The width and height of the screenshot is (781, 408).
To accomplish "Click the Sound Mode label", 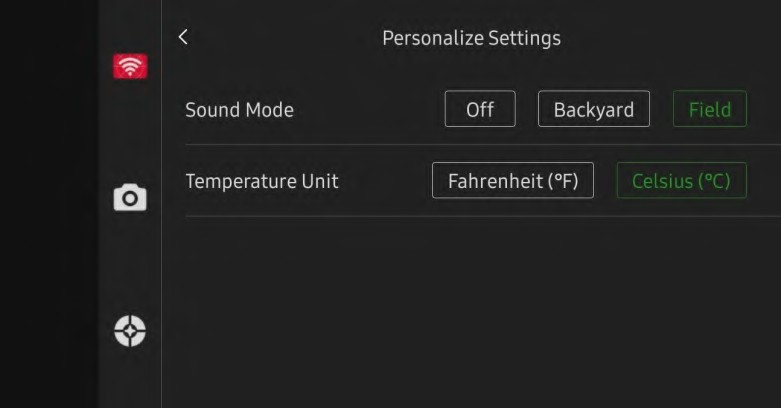I will (239, 110).
